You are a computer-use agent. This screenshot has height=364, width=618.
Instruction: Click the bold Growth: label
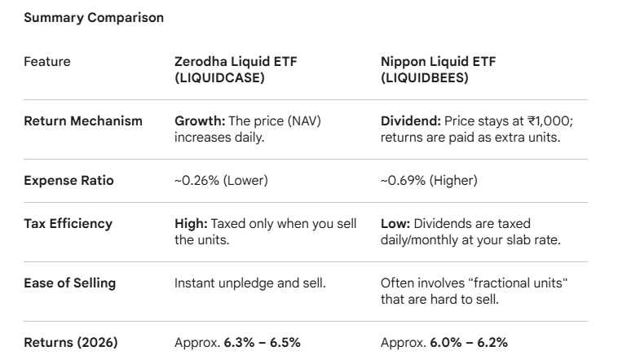[x=199, y=121]
